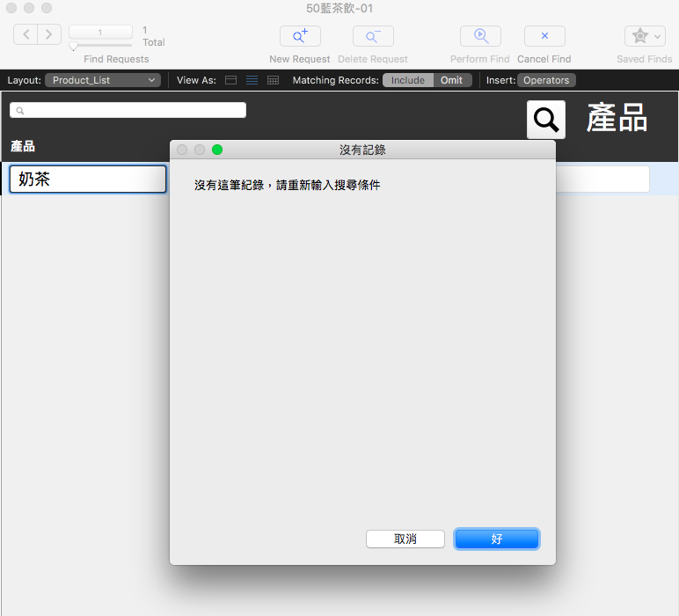This screenshot has width=679, height=616.
Task: Click the green zoom button of dialog
Action: 217,150
